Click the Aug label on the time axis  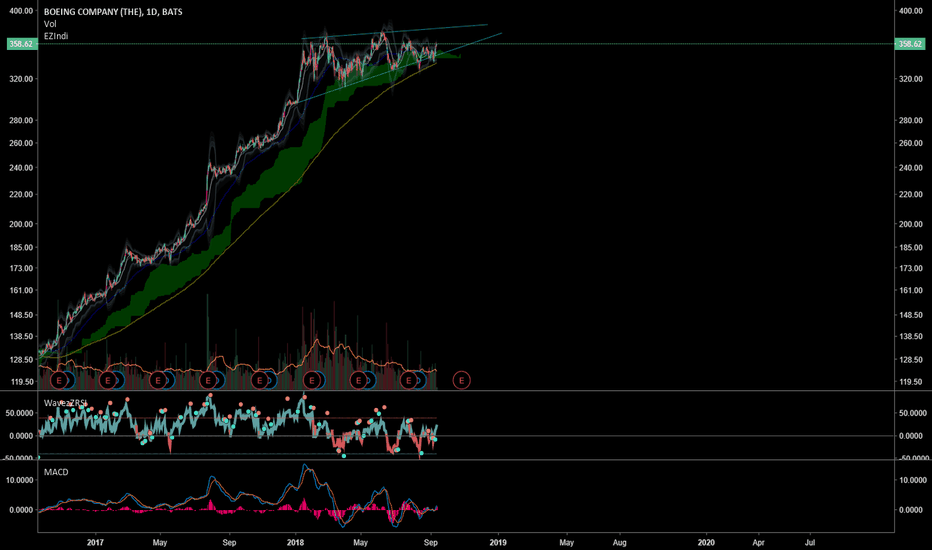[619, 542]
